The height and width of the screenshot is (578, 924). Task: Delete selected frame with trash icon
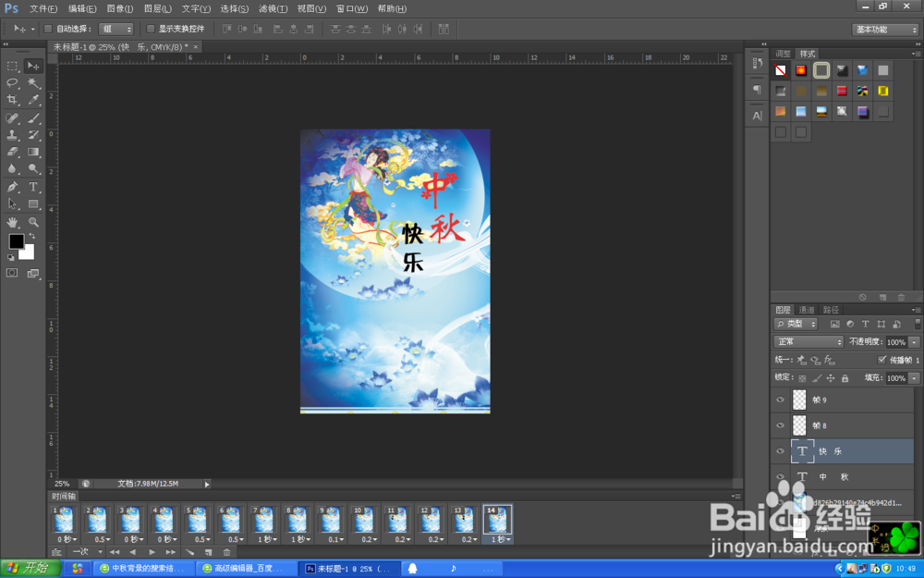click(227, 552)
